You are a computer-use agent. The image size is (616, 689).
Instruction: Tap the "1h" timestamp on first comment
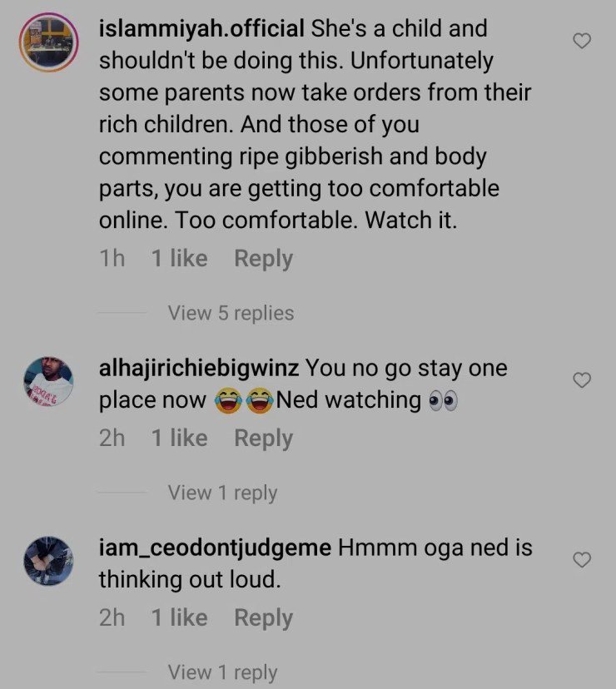[112, 259]
